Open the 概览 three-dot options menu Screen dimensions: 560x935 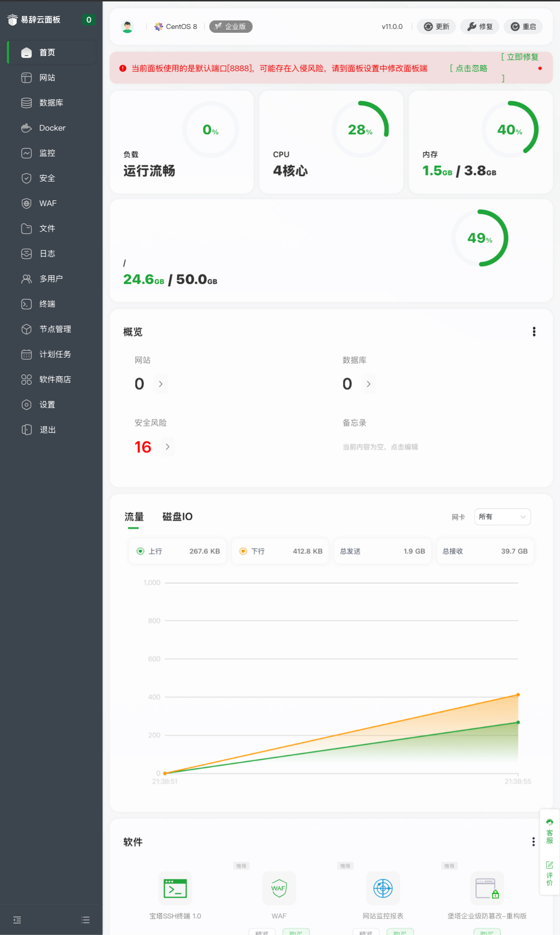534,332
